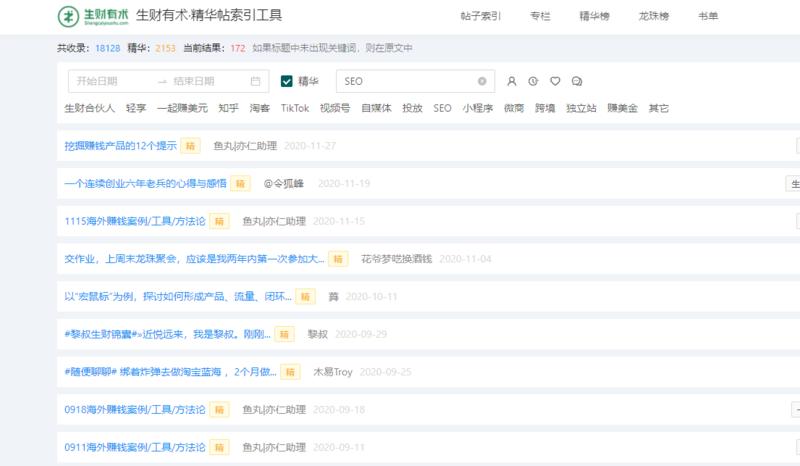Click the user filter icon
The image size is (800, 466).
(x=511, y=81)
